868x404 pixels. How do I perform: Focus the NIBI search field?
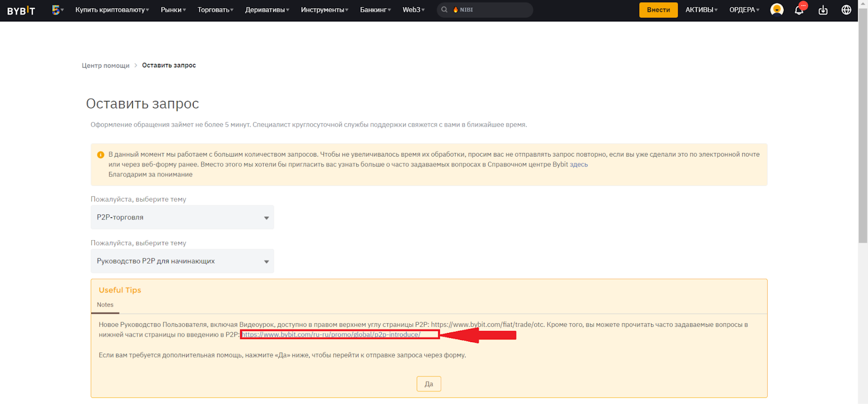pyautogui.click(x=485, y=10)
